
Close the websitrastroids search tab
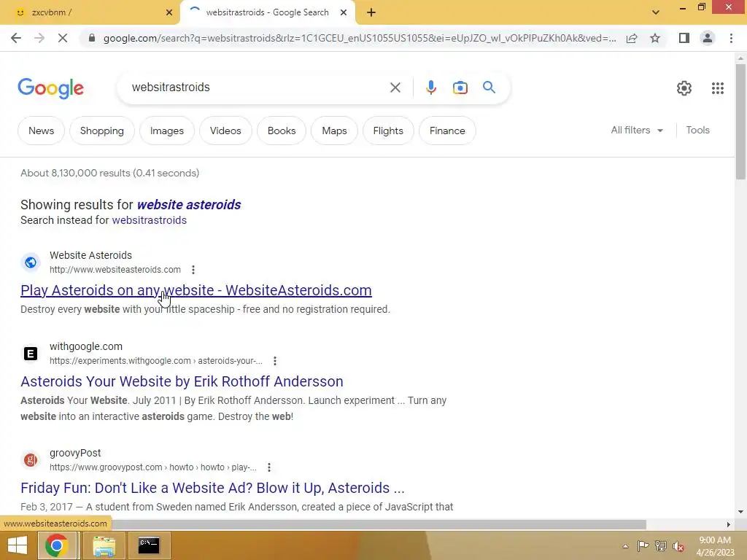tap(343, 13)
